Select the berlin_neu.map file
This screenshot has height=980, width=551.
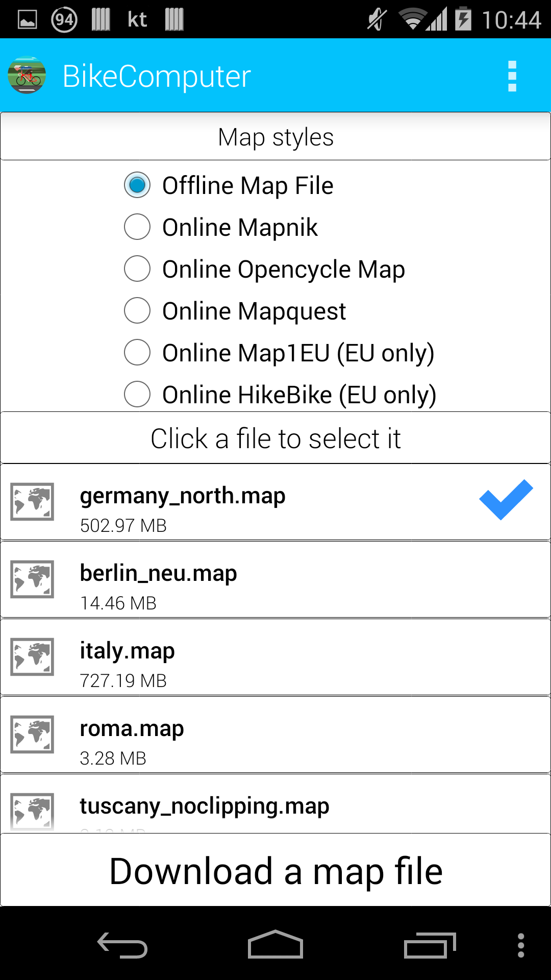(x=275, y=579)
